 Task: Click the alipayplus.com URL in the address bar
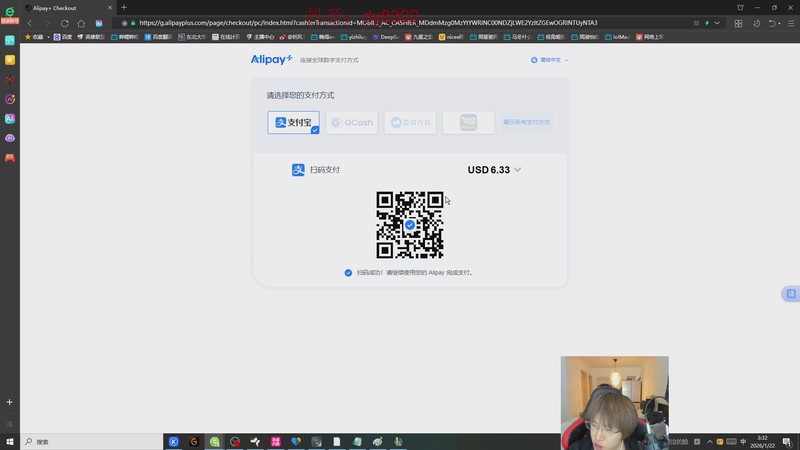pyautogui.click(x=368, y=23)
